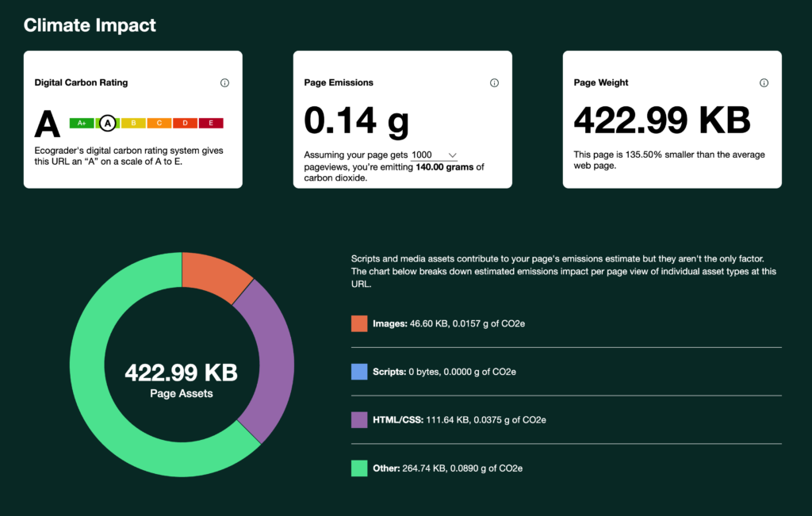812x516 pixels.
Task: Click the D rating segment
Action: point(185,123)
